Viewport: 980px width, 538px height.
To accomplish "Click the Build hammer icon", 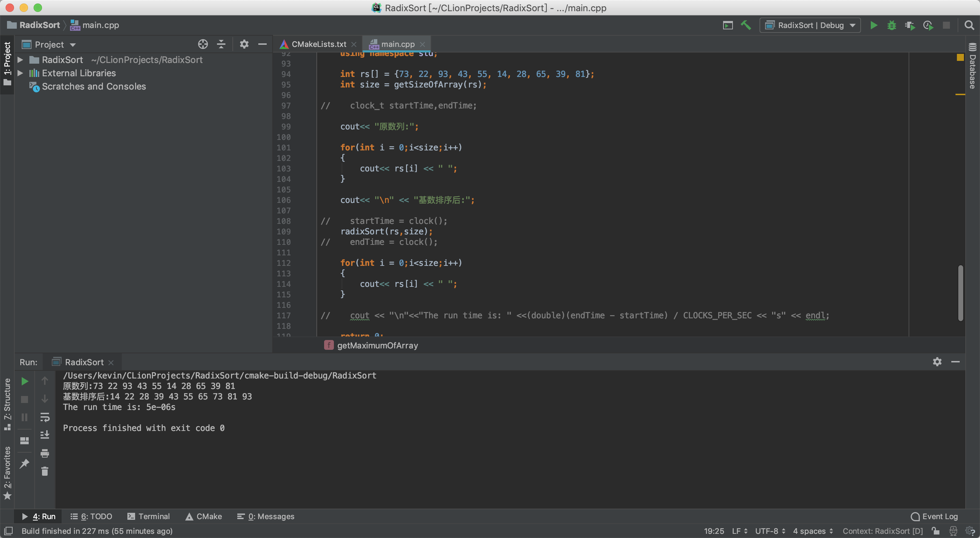I will point(745,26).
